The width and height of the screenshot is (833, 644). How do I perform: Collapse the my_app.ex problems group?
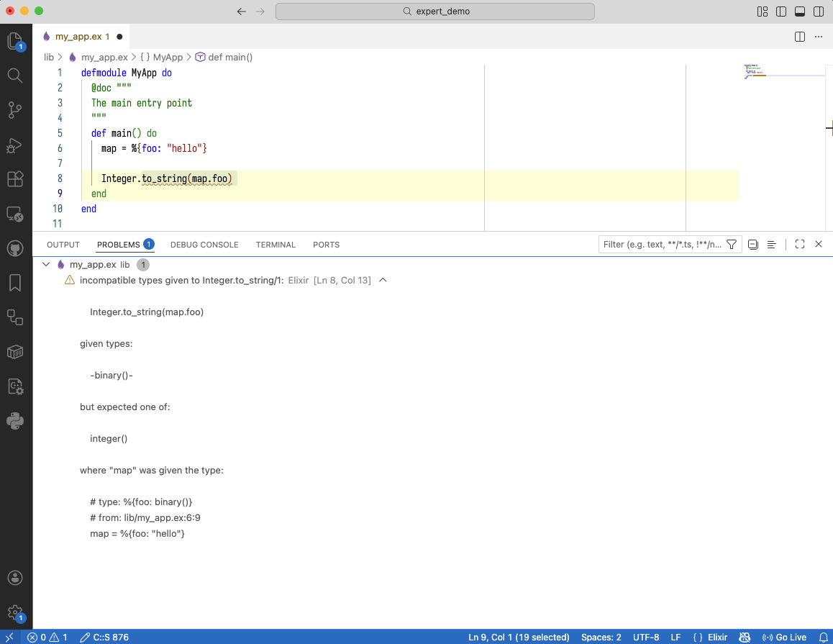pos(45,264)
